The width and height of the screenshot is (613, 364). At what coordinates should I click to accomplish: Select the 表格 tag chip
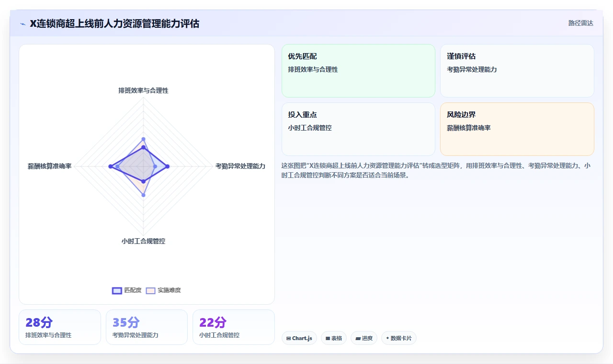click(334, 338)
